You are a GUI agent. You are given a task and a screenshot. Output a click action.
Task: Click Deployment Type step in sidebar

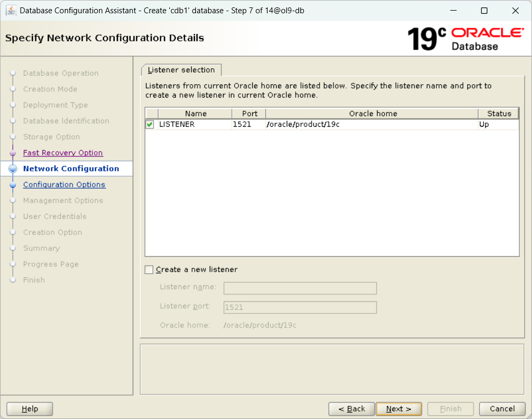tap(55, 105)
